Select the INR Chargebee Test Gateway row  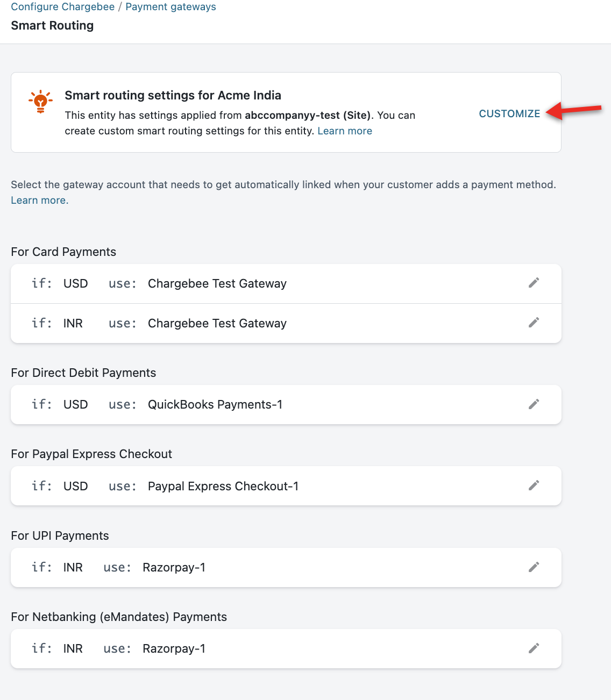(x=217, y=324)
